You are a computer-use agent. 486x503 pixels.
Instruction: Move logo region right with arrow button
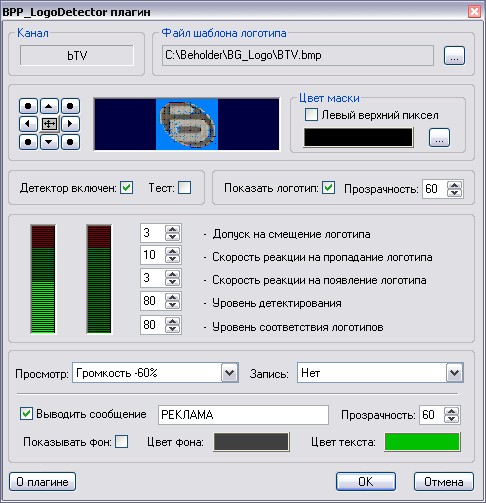pos(70,124)
